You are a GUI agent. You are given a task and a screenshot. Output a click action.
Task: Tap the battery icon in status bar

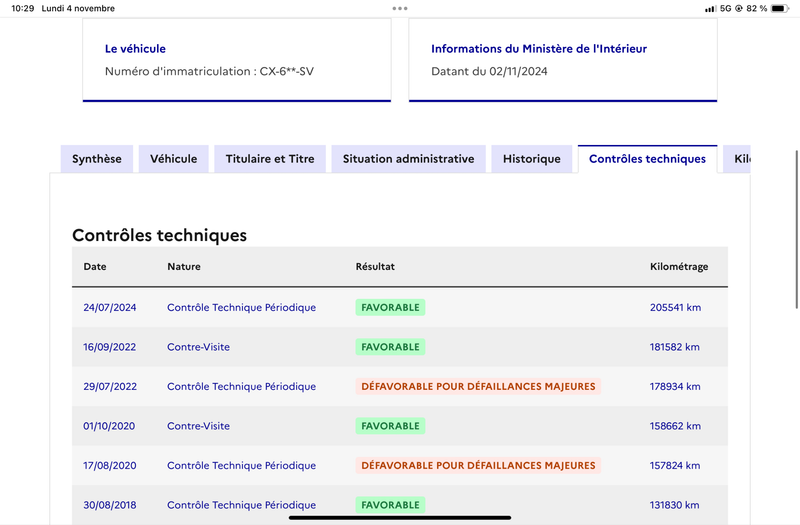pos(780,8)
